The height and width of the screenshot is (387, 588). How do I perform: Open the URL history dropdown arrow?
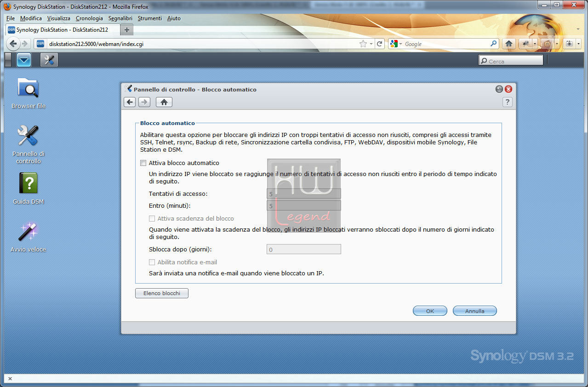pyautogui.click(x=371, y=44)
